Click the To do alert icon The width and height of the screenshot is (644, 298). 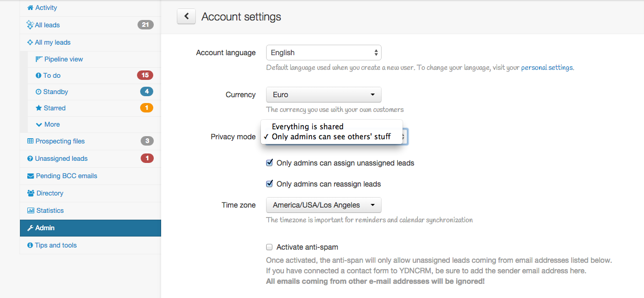pos(38,76)
